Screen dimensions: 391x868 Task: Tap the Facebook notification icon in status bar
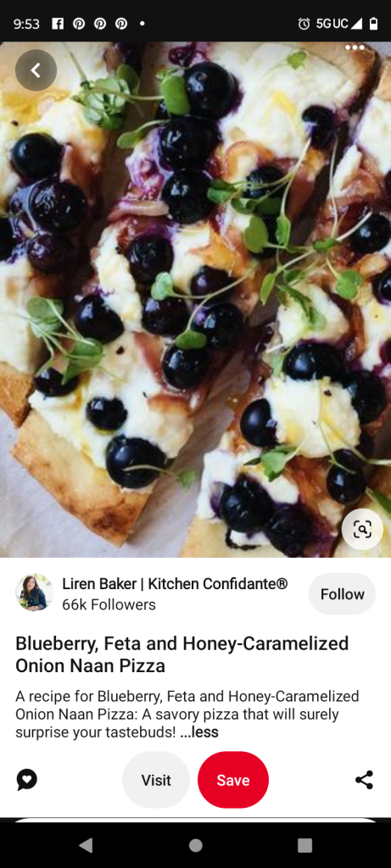[x=58, y=24]
